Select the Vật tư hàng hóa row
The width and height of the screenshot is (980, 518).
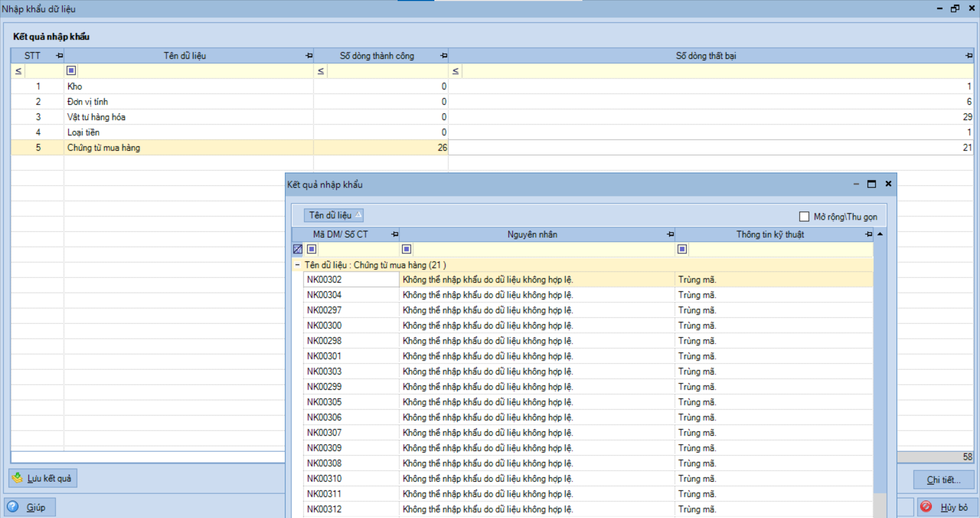click(x=96, y=117)
